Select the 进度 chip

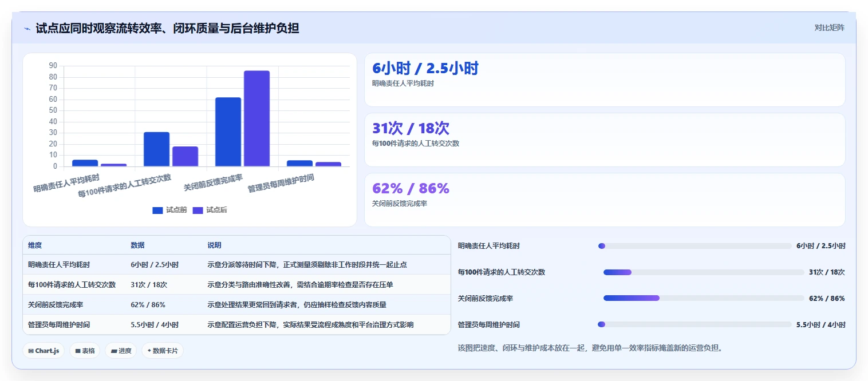pos(121,351)
